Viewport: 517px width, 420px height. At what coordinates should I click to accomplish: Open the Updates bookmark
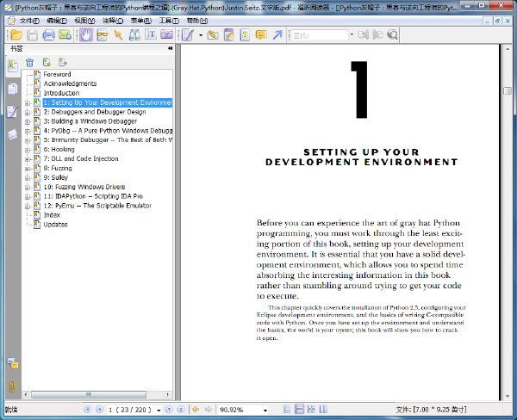coord(55,225)
